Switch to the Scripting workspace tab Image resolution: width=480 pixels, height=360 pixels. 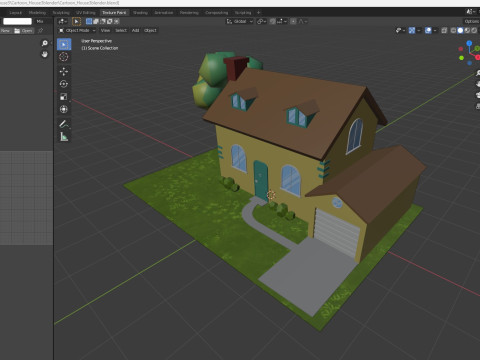(x=243, y=13)
